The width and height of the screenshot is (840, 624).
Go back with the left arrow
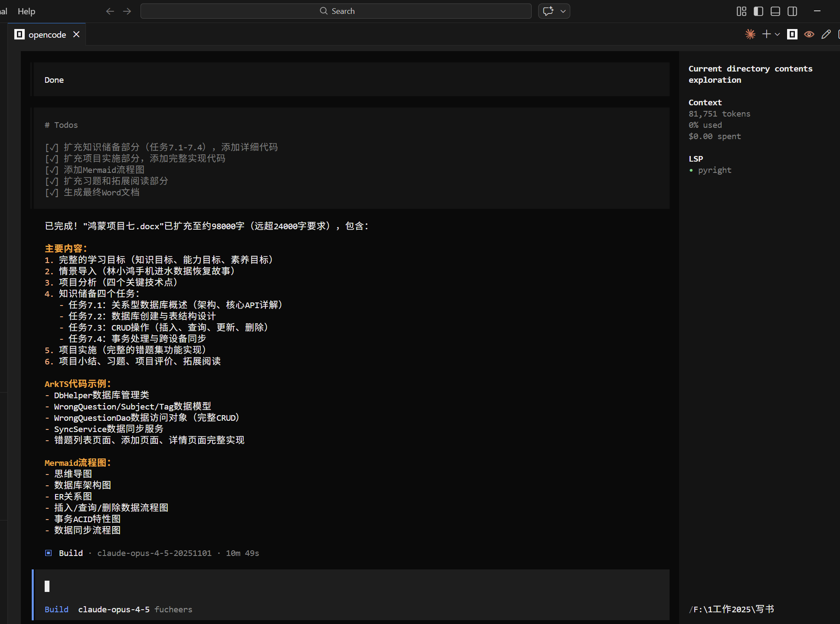[110, 11]
